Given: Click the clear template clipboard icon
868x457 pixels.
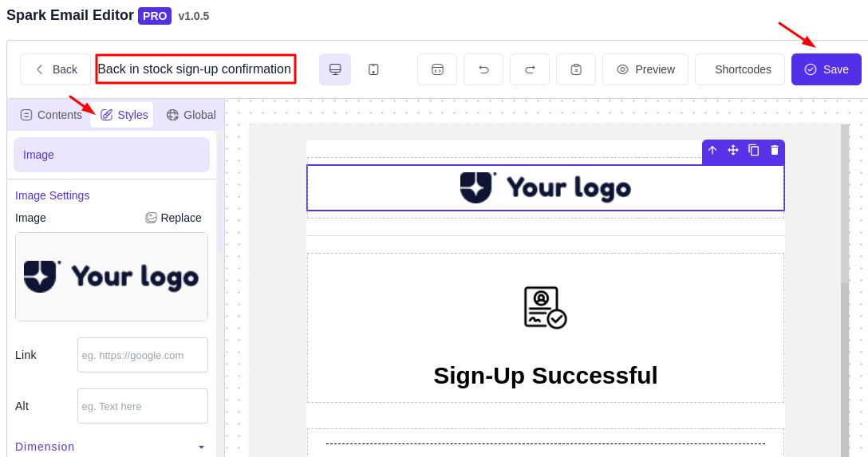Looking at the screenshot, I should point(576,69).
